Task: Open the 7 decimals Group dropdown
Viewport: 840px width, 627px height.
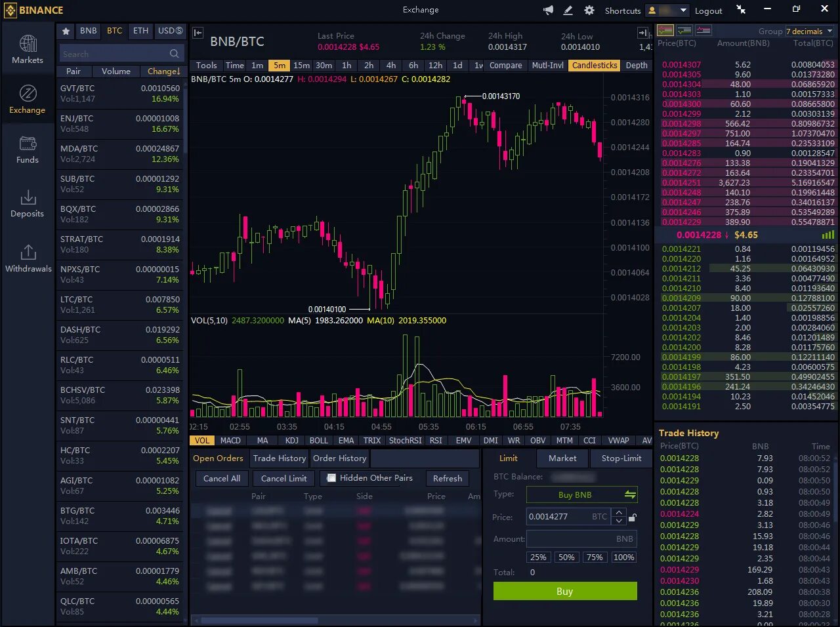Action: [x=809, y=31]
